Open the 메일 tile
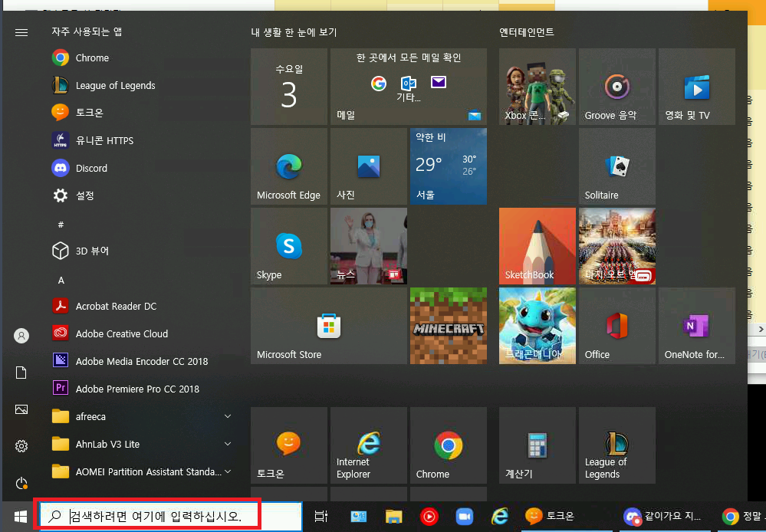 (409, 87)
